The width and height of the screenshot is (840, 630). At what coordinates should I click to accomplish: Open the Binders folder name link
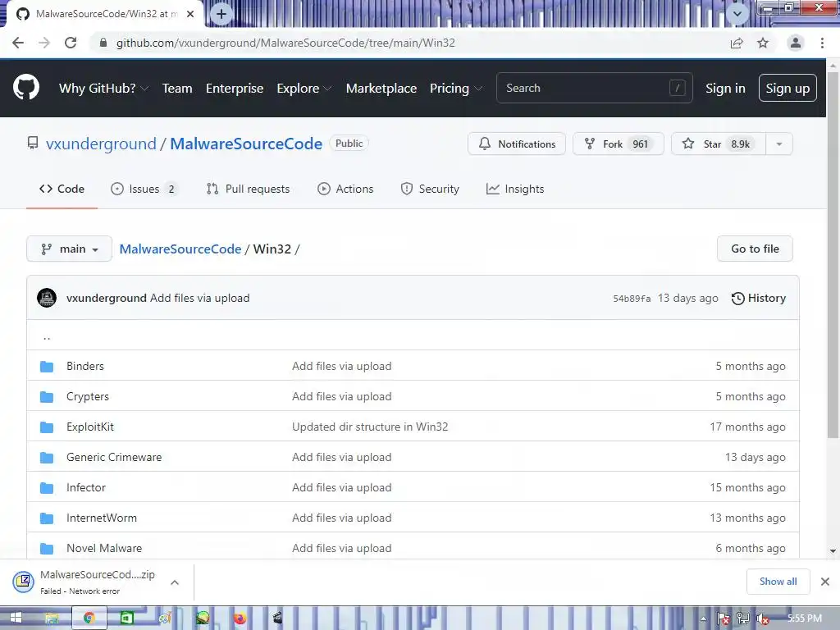pyautogui.click(x=85, y=367)
